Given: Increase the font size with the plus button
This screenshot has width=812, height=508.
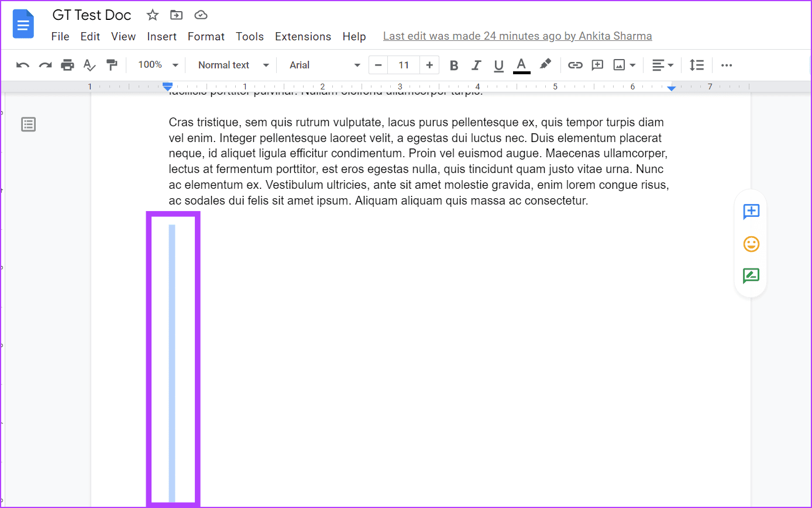Looking at the screenshot, I should point(429,65).
